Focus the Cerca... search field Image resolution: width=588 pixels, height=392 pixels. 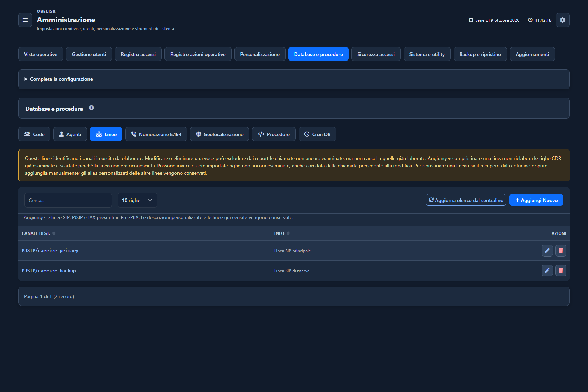[x=68, y=200]
